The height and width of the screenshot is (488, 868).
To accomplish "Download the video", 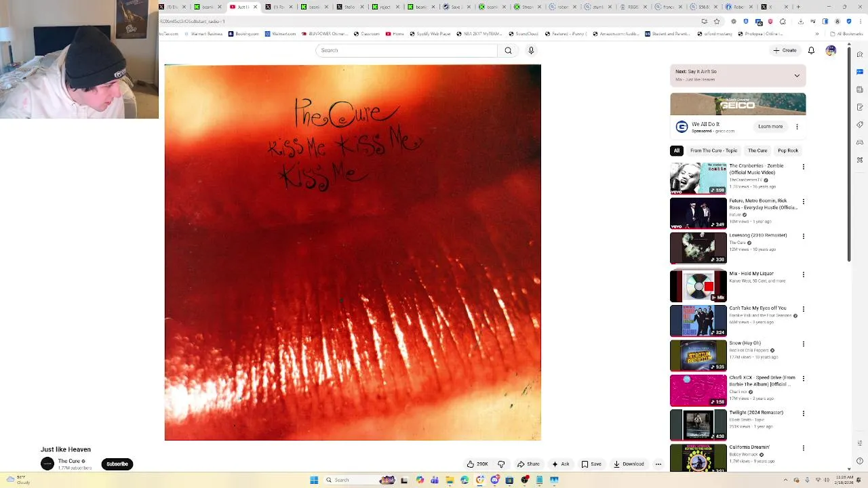I will [629, 464].
